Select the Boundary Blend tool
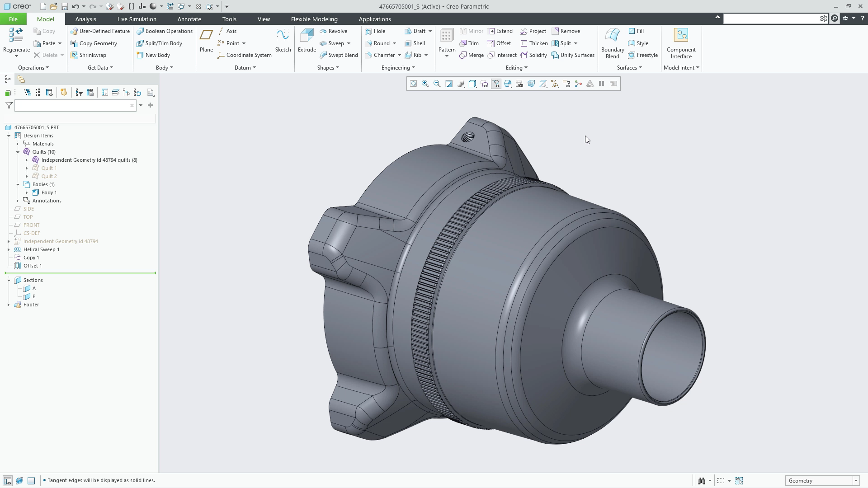This screenshot has height=488, width=868. click(x=612, y=43)
